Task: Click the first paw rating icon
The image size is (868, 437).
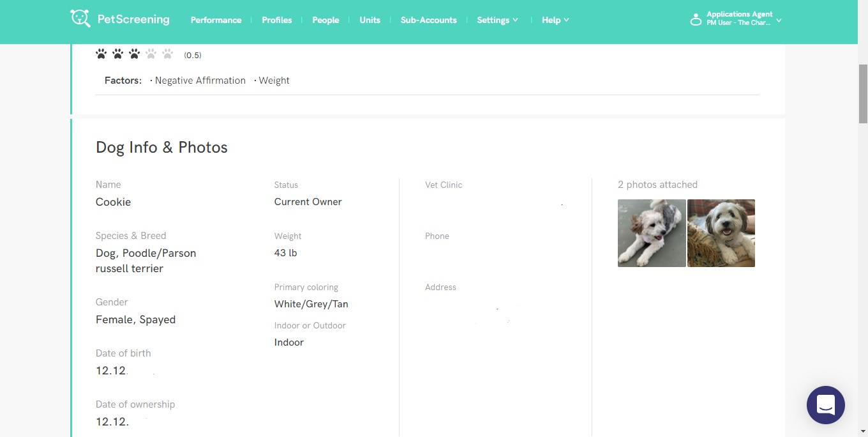Action: pyautogui.click(x=101, y=54)
